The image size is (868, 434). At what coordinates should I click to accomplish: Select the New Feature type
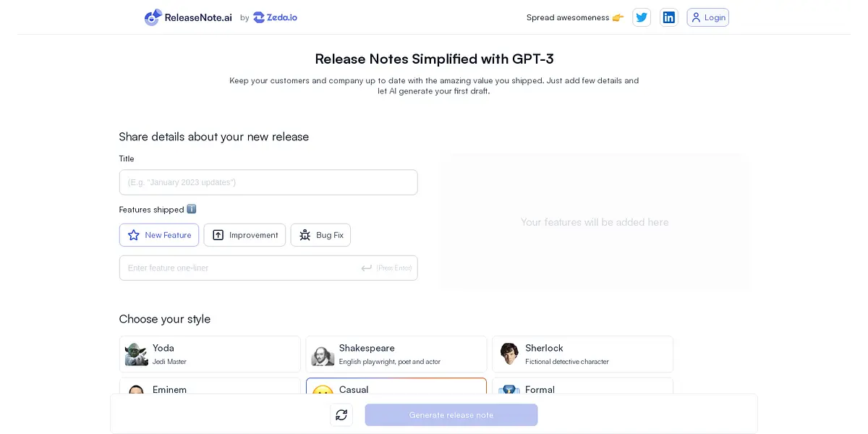coord(159,235)
